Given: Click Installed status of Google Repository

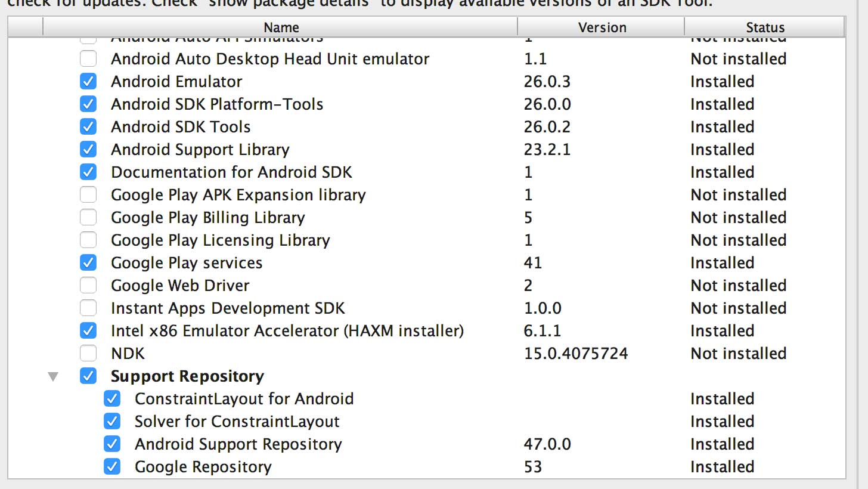Looking at the screenshot, I should tap(723, 467).
